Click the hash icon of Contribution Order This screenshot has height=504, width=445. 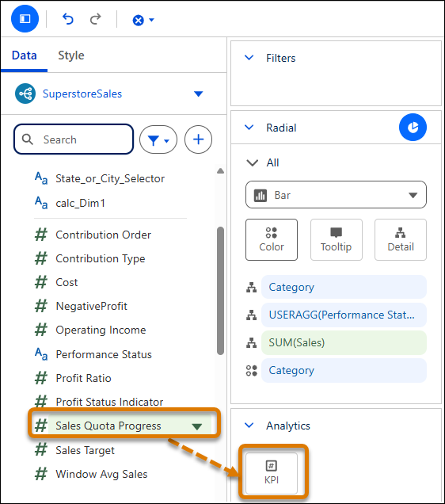(x=40, y=235)
